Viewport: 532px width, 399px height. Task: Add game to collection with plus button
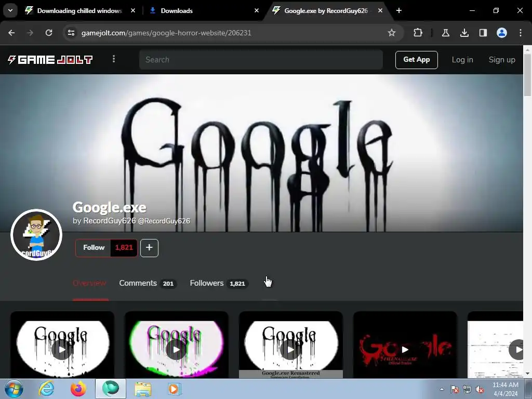[x=149, y=248]
